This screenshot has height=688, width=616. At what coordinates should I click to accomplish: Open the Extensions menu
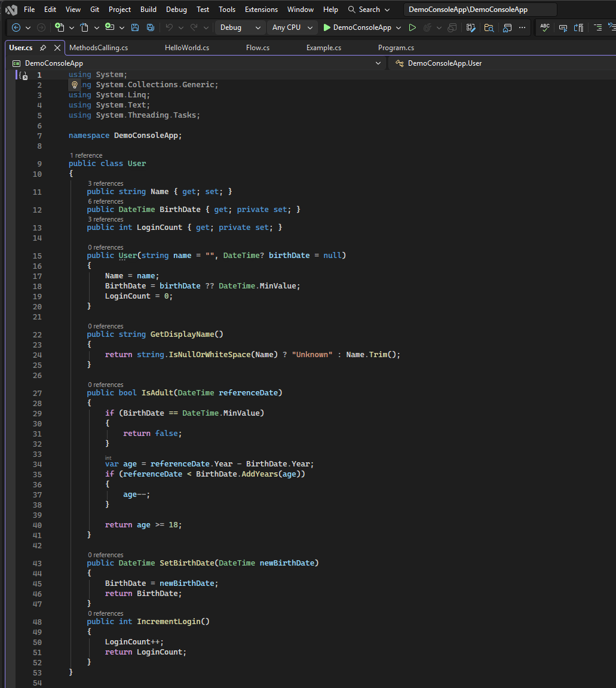point(261,9)
